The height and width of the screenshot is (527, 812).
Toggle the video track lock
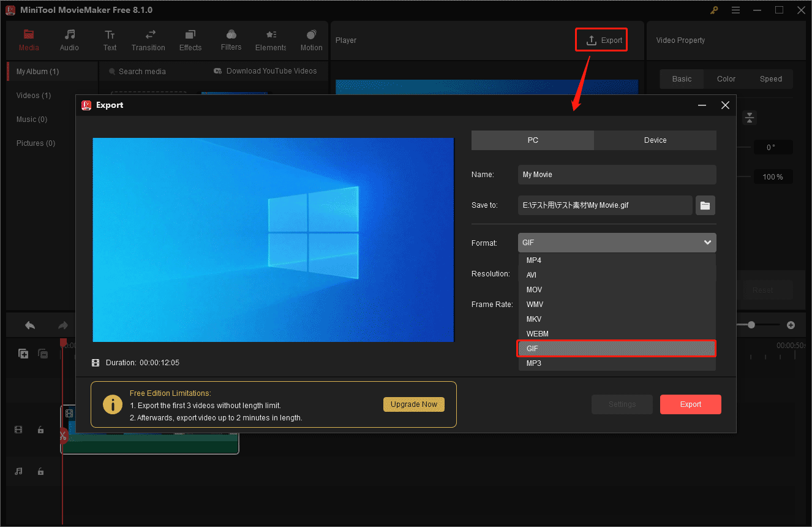(40, 430)
